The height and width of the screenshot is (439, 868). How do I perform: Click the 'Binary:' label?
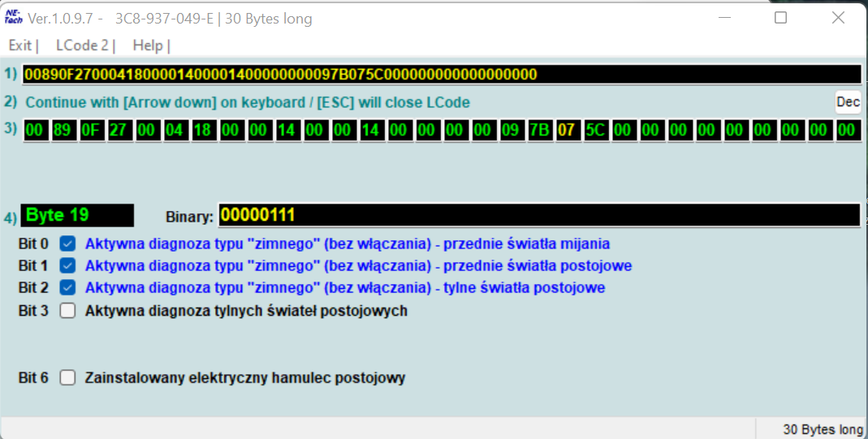[x=189, y=217]
